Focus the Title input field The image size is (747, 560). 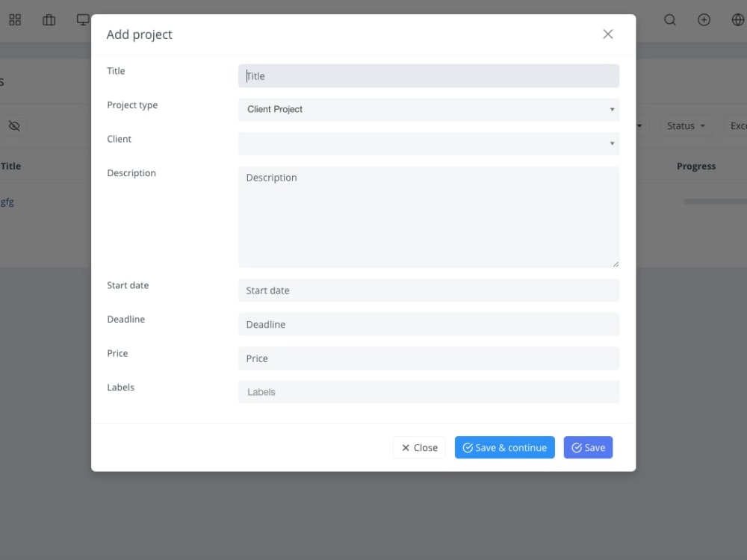(429, 75)
